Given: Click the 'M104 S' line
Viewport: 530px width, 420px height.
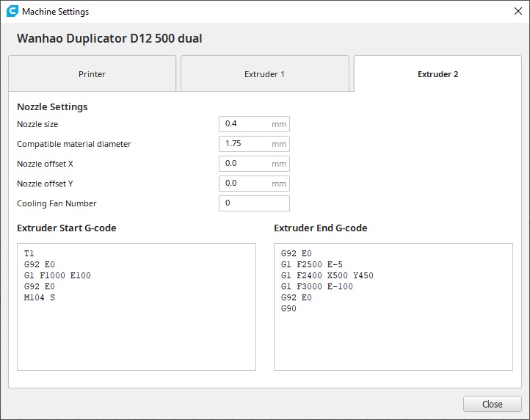Looking at the screenshot, I should (x=40, y=297).
